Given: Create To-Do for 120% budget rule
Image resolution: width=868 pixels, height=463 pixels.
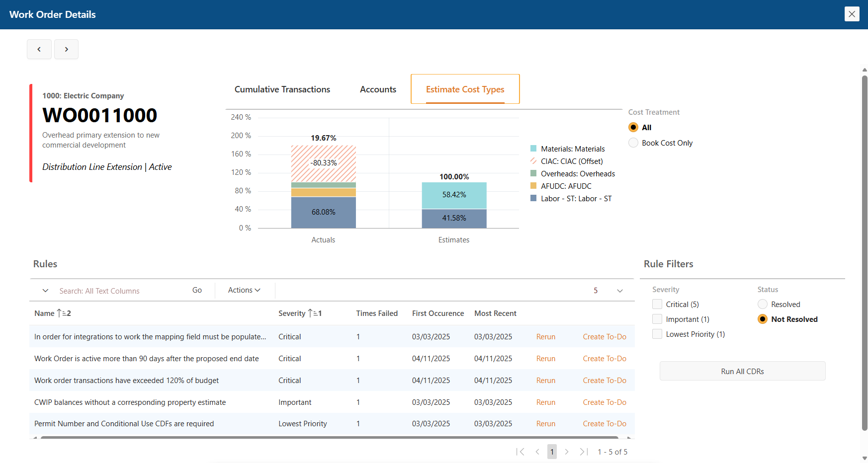Looking at the screenshot, I should pyautogui.click(x=605, y=381).
